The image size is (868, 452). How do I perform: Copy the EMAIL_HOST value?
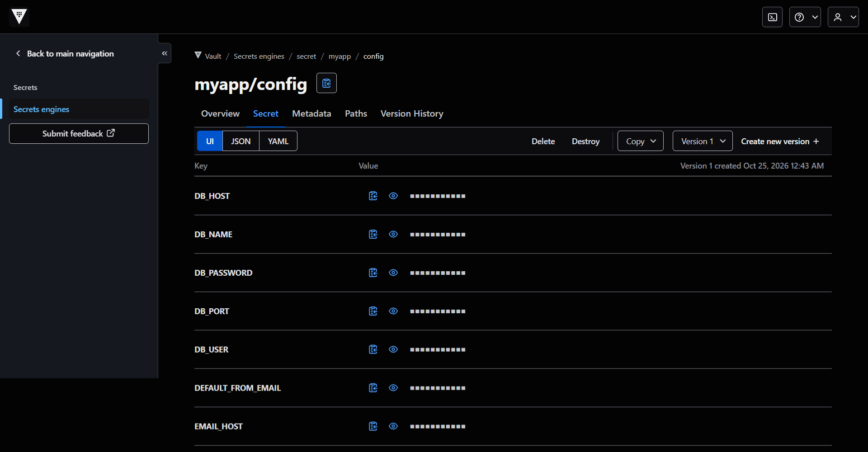[373, 426]
